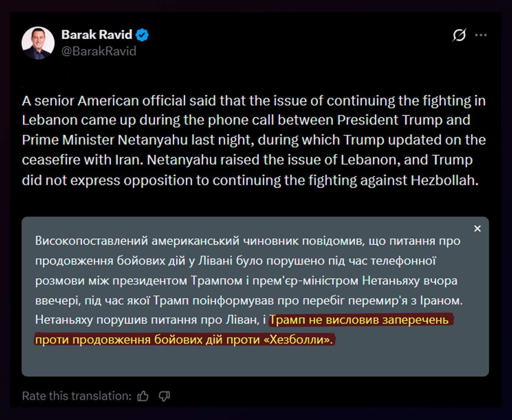Image resolution: width=512 pixels, height=420 pixels.
Task: Open the three-dot more options menu
Action: click(481, 35)
